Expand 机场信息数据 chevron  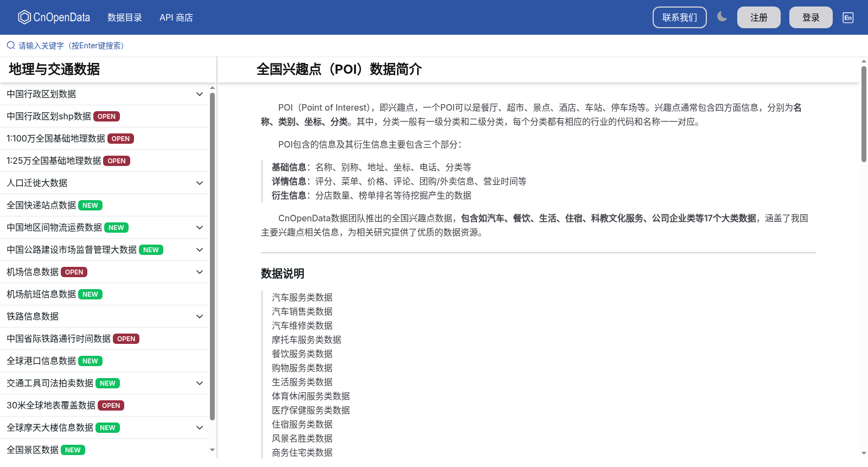pyautogui.click(x=200, y=272)
